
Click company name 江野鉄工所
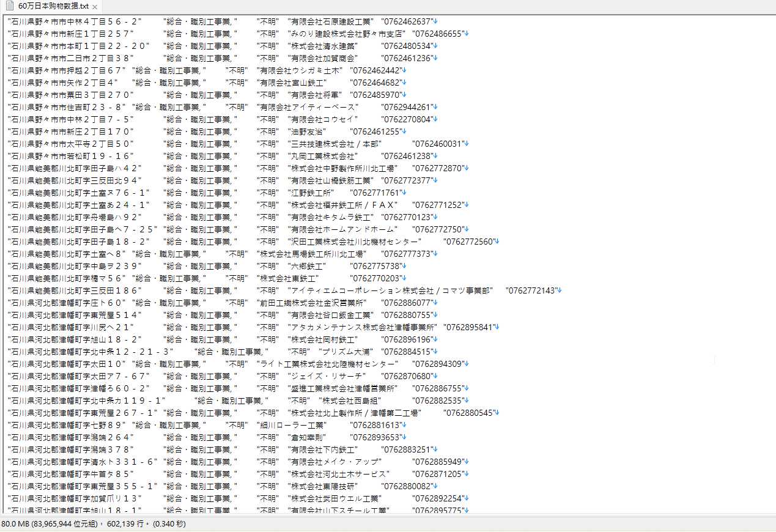point(312,193)
